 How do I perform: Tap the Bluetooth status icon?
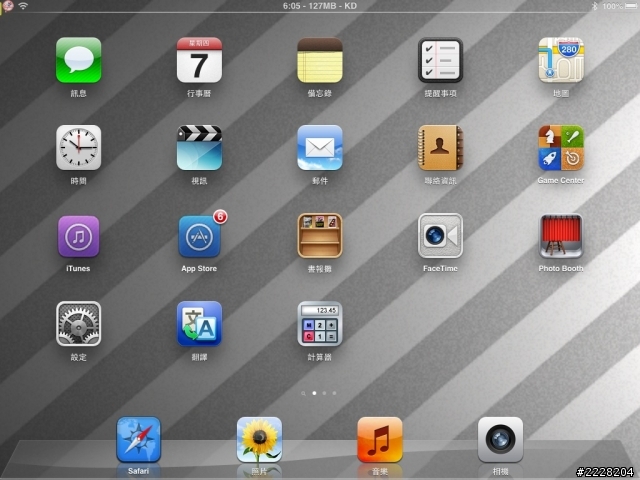pyautogui.click(x=595, y=6)
